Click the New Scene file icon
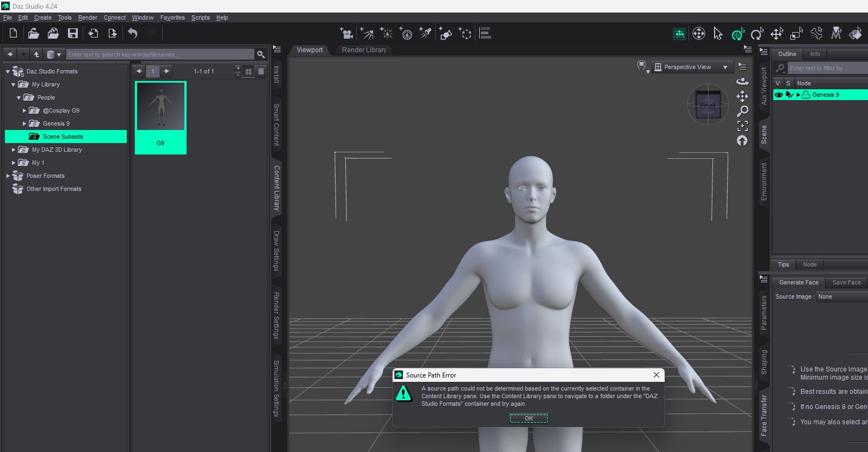 pos(13,33)
